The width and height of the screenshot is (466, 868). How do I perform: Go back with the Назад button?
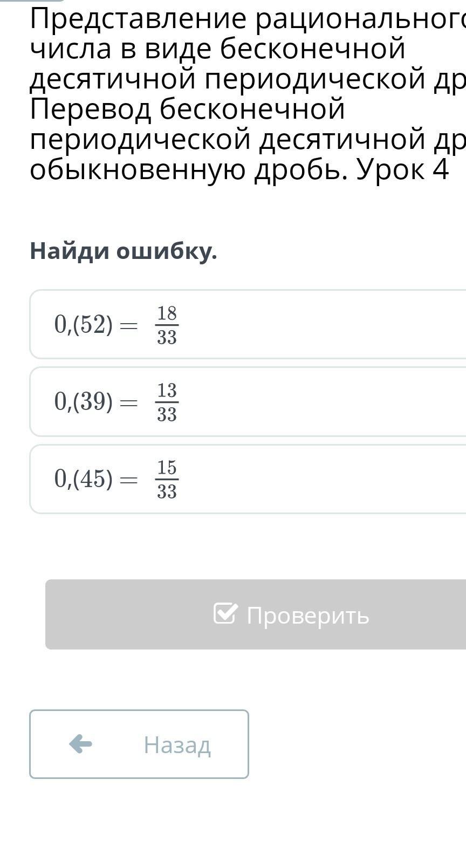pyautogui.click(x=139, y=744)
